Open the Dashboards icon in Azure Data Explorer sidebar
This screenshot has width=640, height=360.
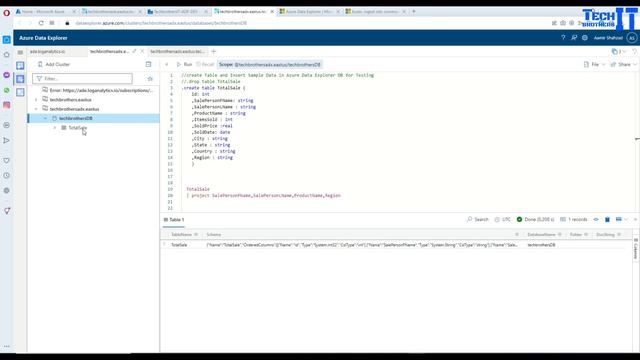pos(20,92)
